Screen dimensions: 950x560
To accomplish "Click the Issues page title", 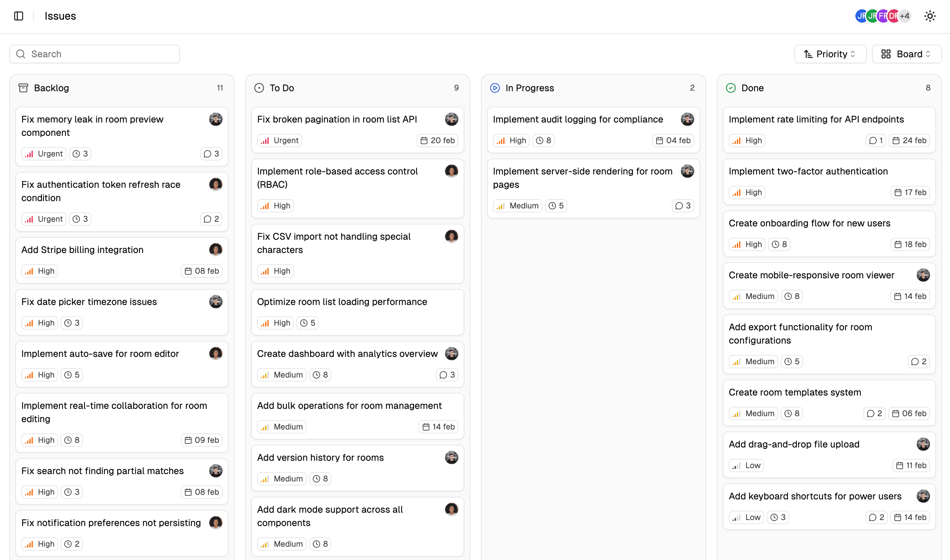I will 60,16.
